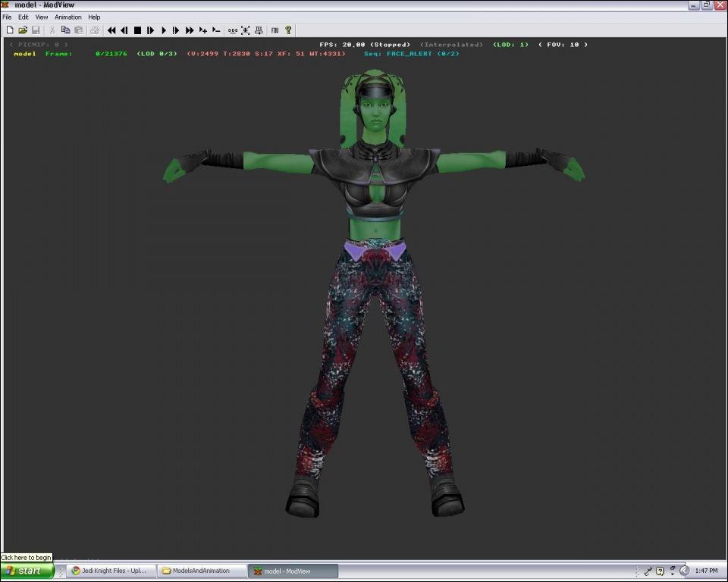This screenshot has height=582, width=728.
Task: Click the arrow-plus speed up icon
Action: [x=203, y=30]
